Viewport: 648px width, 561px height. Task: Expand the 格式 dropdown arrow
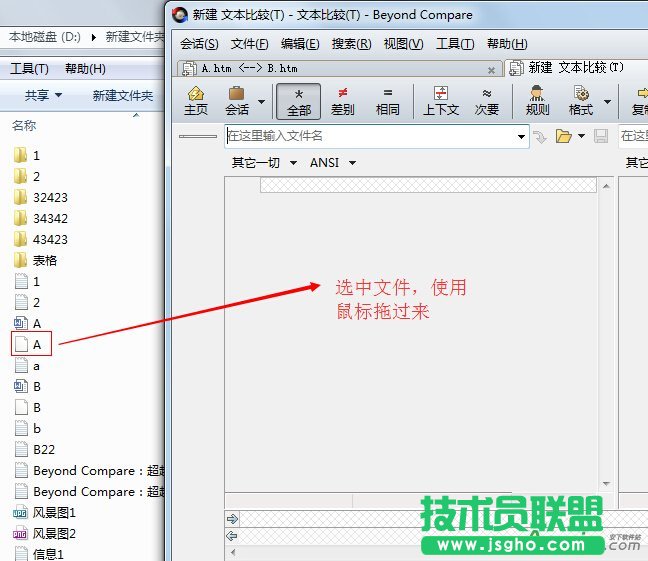pyautogui.click(x=607, y=101)
